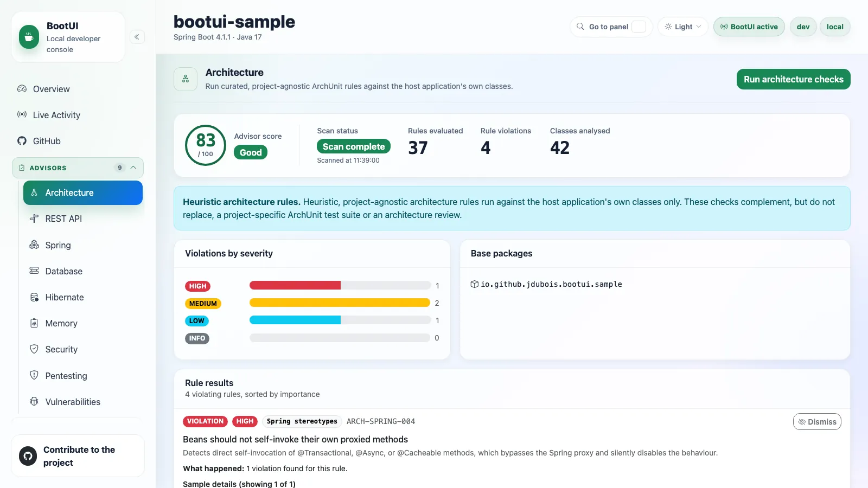868x488 pixels.
Task: Click the Security shield-check icon
Action: (34, 349)
